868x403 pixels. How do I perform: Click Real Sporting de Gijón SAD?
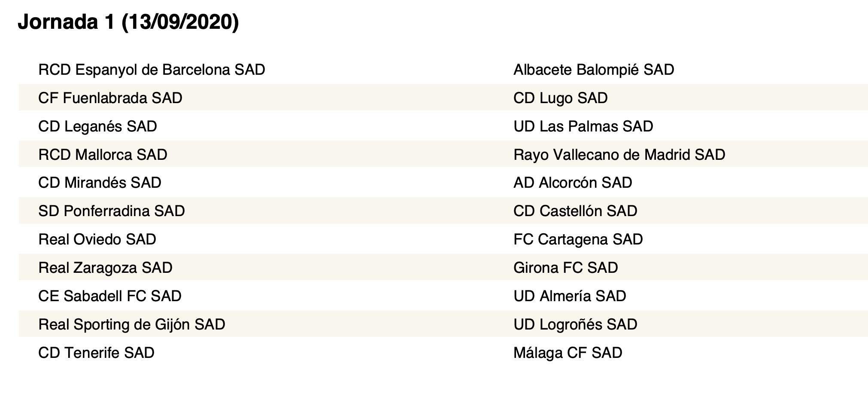[x=132, y=324]
